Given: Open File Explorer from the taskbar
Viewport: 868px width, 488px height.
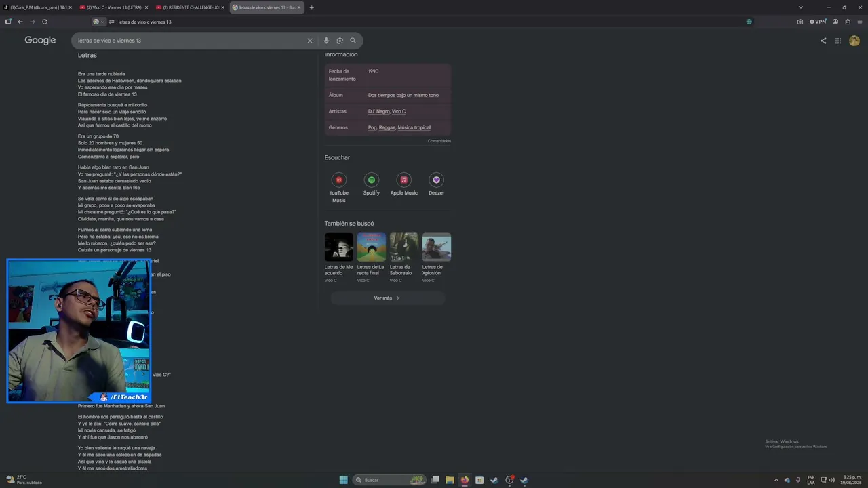Looking at the screenshot, I should [450, 480].
